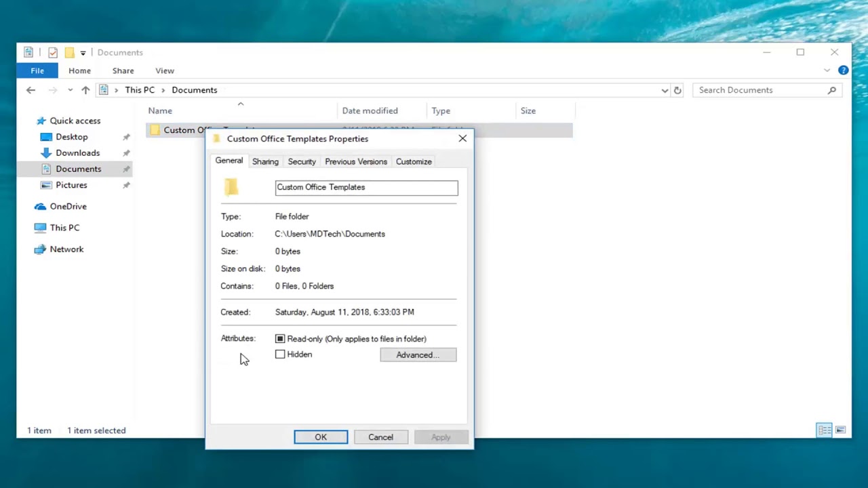The height and width of the screenshot is (488, 868).
Task: Toggle the Read-only attribute checkbox
Action: [x=280, y=339]
